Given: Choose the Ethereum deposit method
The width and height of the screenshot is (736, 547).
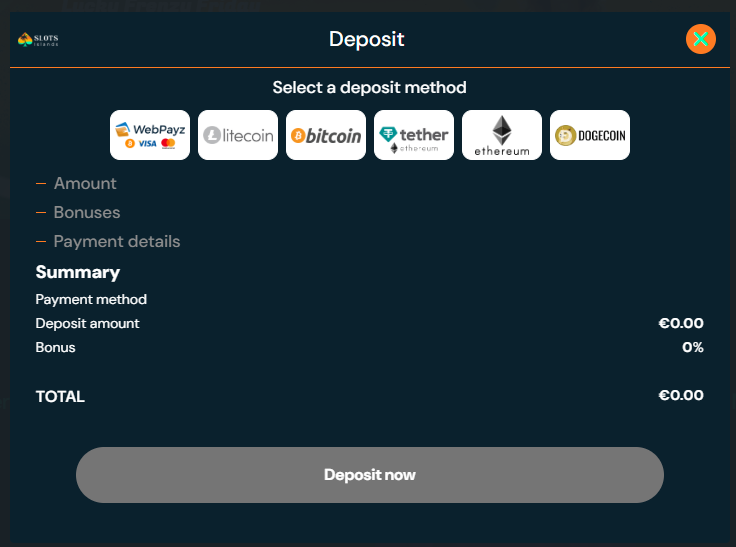Looking at the screenshot, I should [x=502, y=135].
